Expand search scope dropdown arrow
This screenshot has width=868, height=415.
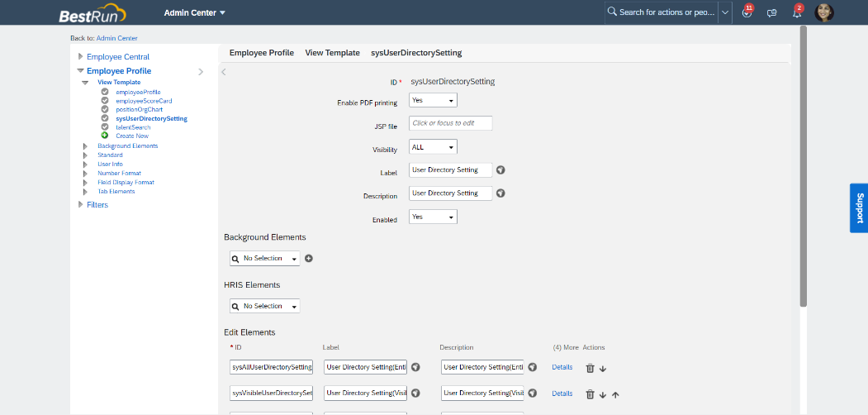pyautogui.click(x=725, y=12)
